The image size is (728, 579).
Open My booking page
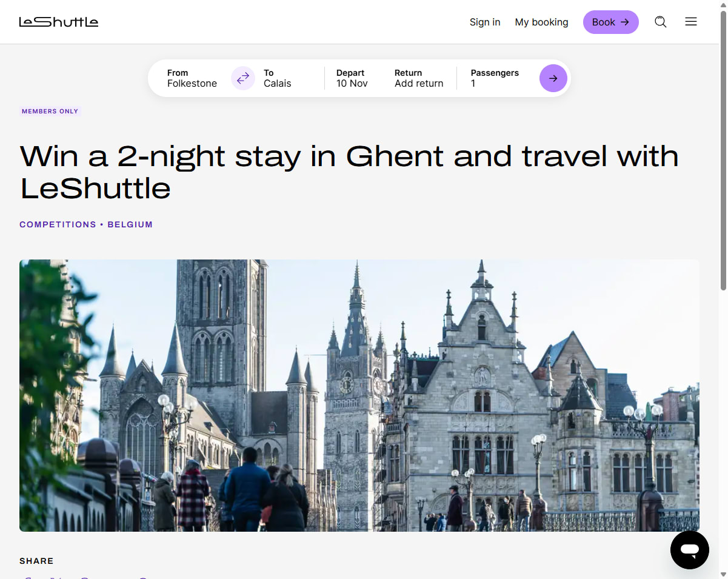click(x=542, y=22)
